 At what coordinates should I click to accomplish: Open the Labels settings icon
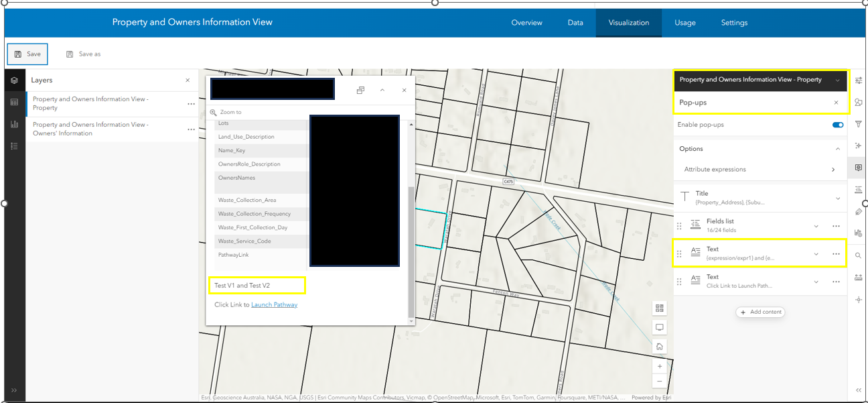pos(859,190)
